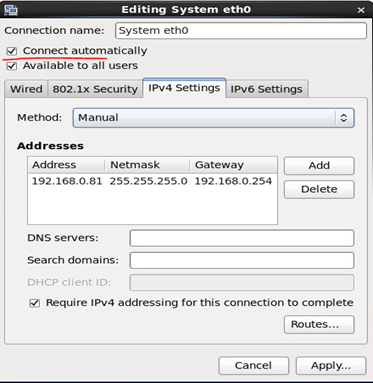Click the Method combo box arrow
Viewport: 373px width, 383px height.
click(x=344, y=118)
